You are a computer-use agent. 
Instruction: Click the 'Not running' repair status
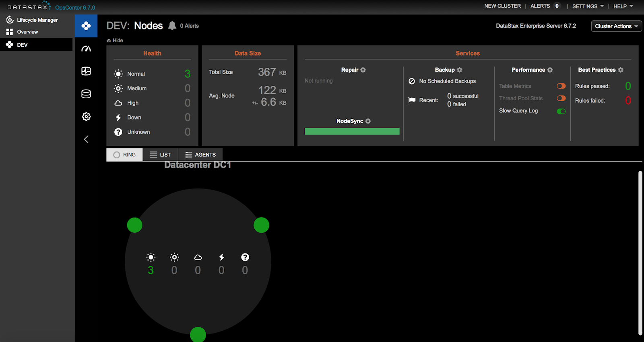point(319,81)
